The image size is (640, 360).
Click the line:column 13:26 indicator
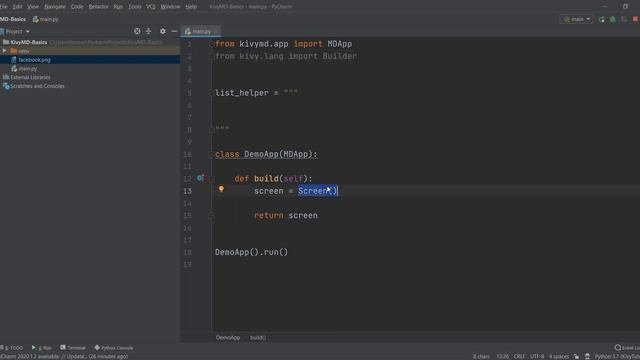[x=502, y=356]
